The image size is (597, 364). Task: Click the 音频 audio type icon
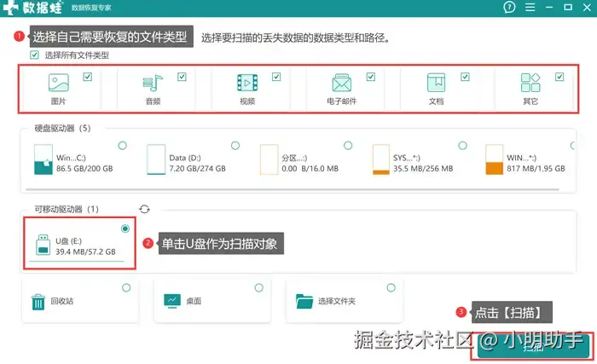[x=153, y=83]
